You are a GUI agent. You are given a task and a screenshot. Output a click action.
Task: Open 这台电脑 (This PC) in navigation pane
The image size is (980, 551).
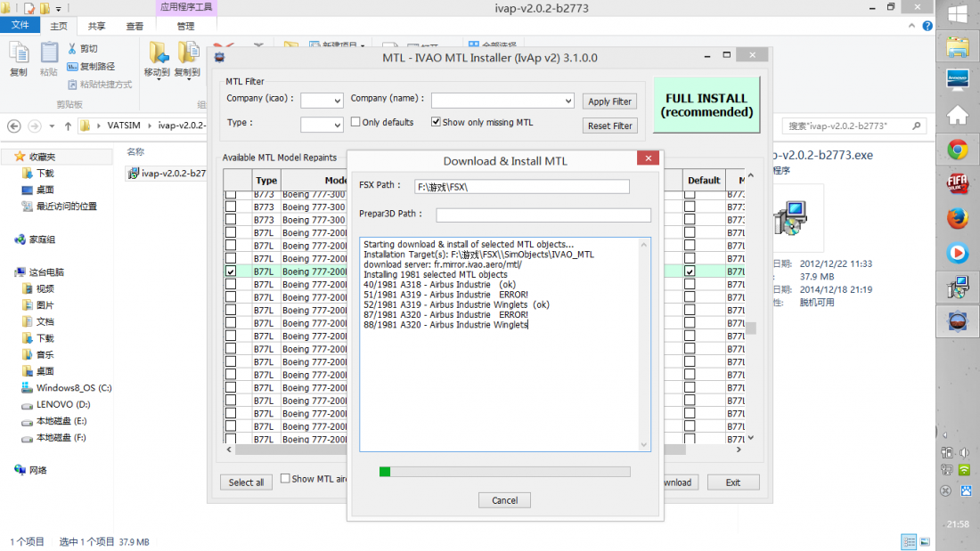(x=38, y=272)
